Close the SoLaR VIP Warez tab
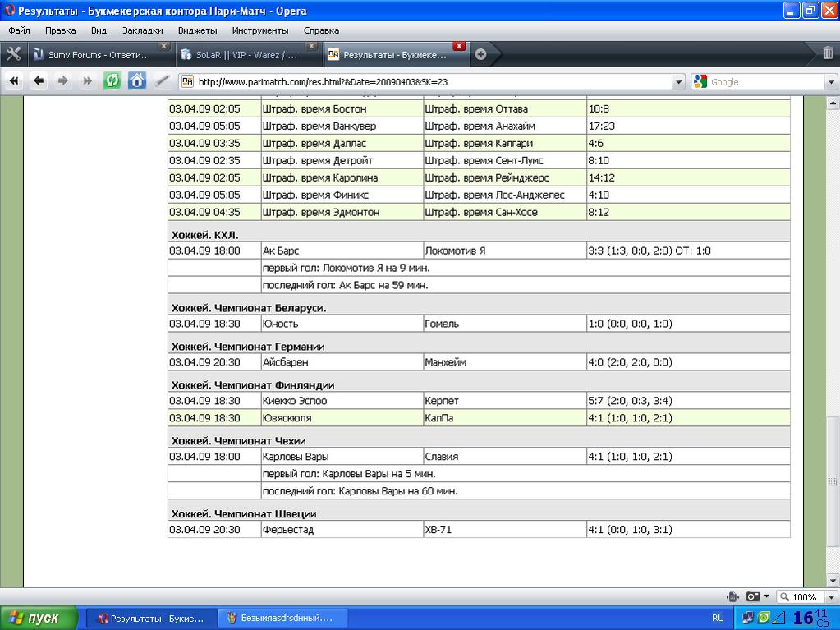The image size is (840, 630). point(312,46)
